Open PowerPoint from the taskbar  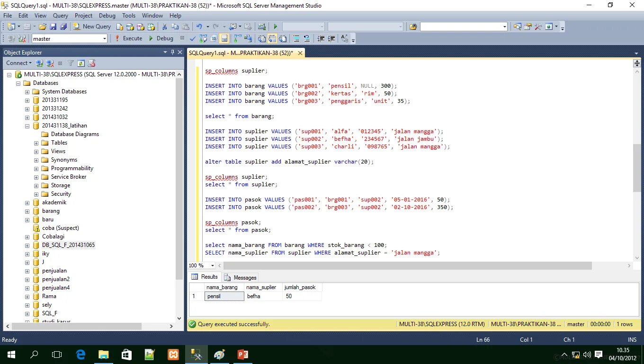pyautogui.click(x=243, y=354)
